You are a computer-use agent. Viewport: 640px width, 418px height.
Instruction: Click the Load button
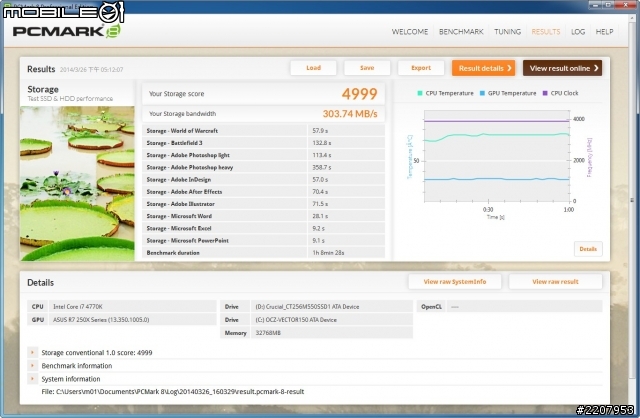(x=313, y=68)
